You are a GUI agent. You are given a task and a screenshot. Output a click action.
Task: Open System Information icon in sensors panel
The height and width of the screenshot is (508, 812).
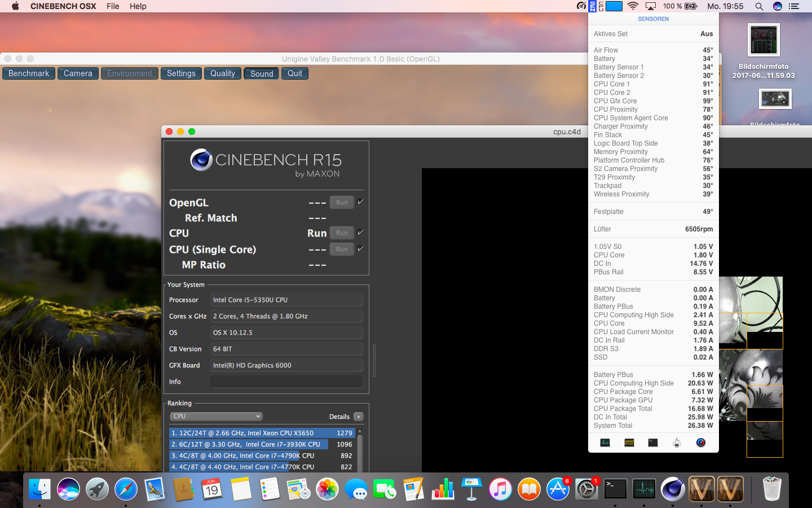[x=677, y=443]
